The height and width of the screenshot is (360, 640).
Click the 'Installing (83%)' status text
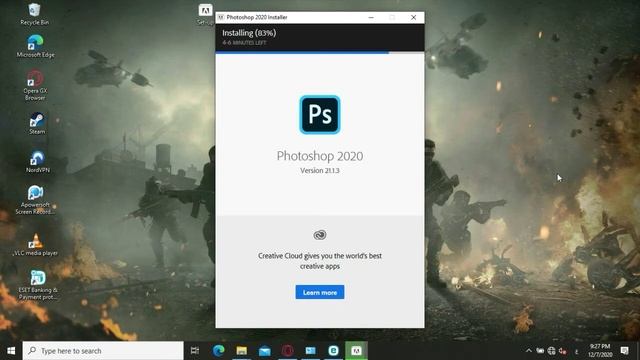tap(249, 33)
